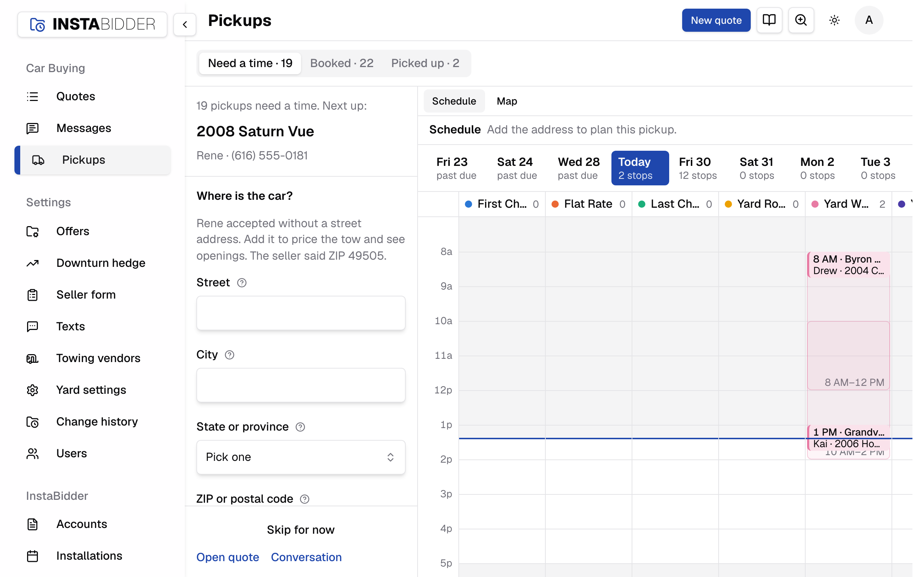The height and width of the screenshot is (577, 924).
Task: Open the guide book icon
Action: click(x=769, y=20)
